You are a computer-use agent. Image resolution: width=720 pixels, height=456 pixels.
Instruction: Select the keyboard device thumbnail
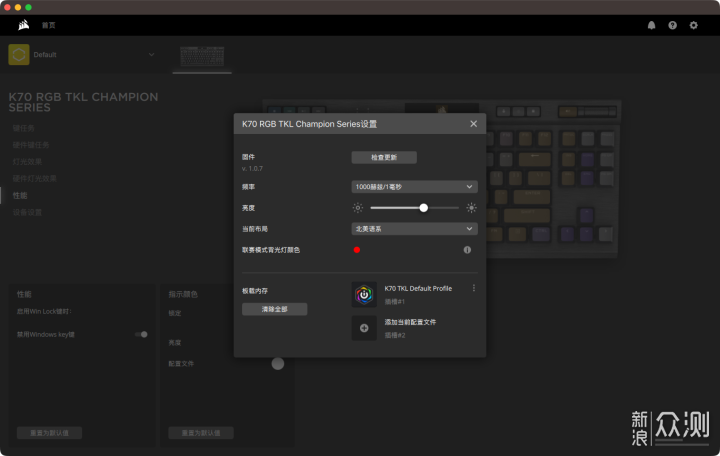coord(202,56)
